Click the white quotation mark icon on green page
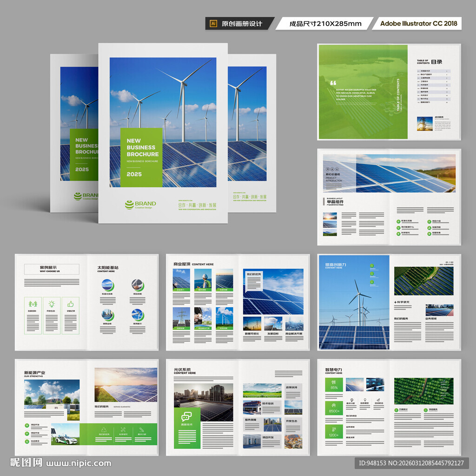This screenshot has width=476, height=476. [x=333, y=83]
